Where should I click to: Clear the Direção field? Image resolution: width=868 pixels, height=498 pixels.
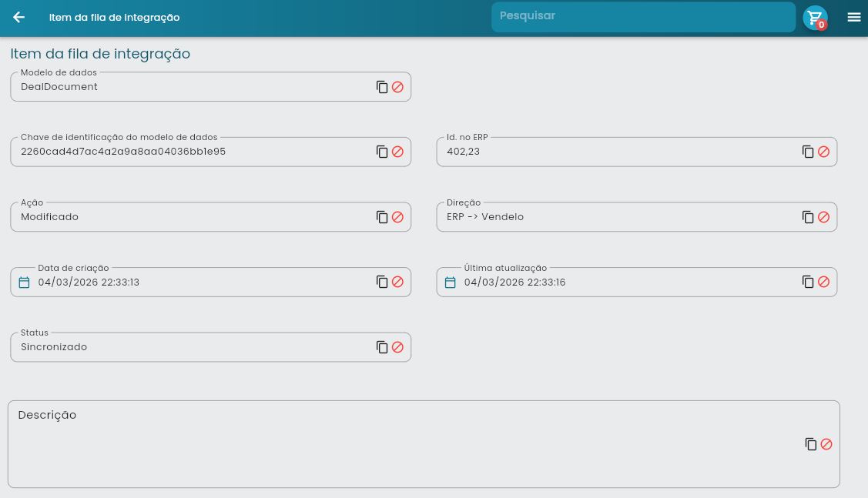click(824, 217)
